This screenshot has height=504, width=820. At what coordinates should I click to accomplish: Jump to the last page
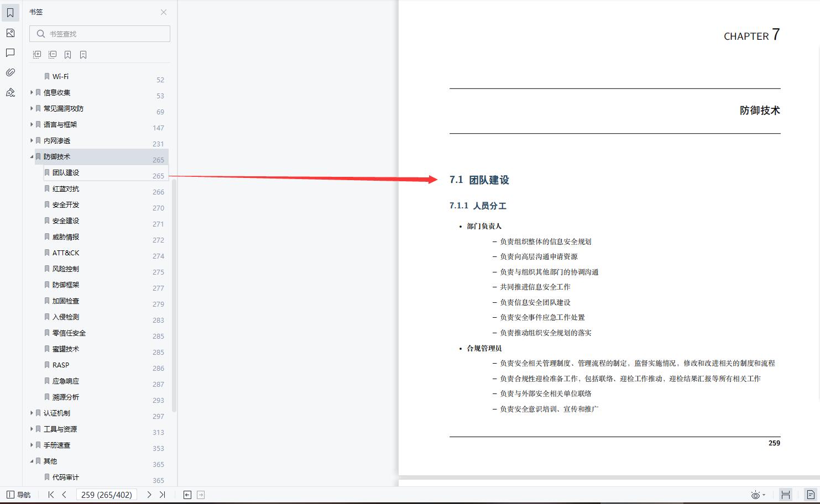pyautogui.click(x=162, y=495)
